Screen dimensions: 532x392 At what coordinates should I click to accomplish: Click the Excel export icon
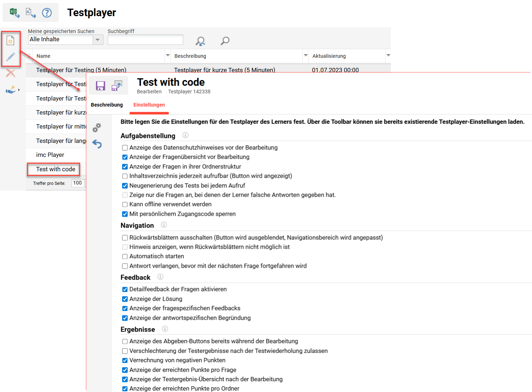14,13
